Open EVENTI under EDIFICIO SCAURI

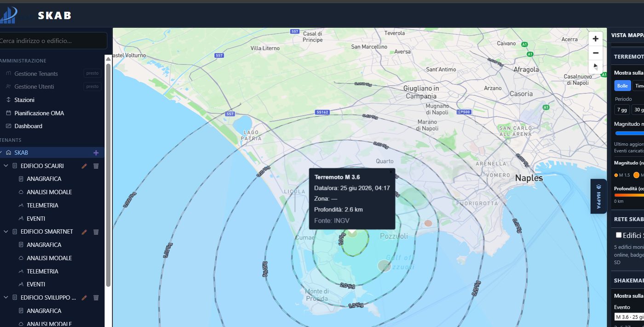click(x=36, y=218)
